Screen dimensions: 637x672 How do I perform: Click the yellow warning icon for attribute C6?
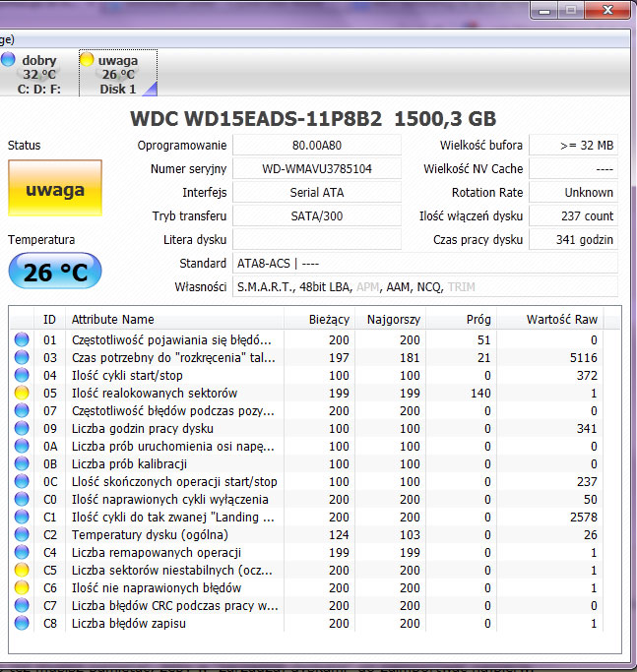(x=22, y=588)
